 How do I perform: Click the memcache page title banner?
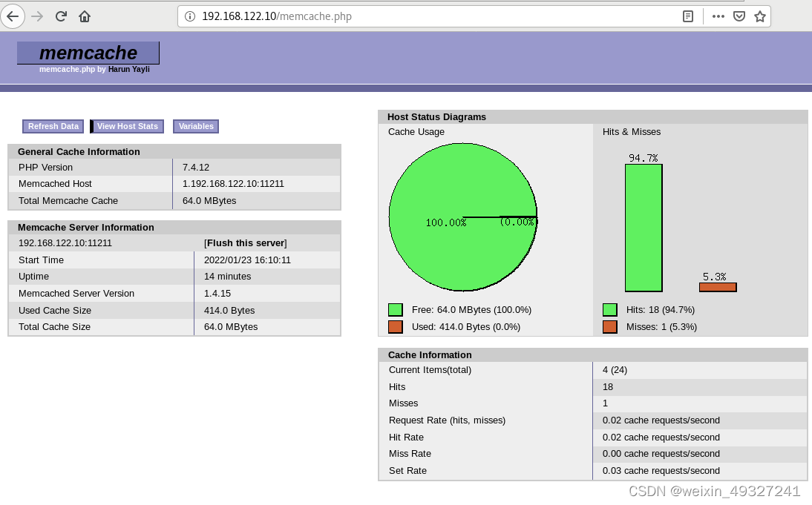(x=87, y=53)
